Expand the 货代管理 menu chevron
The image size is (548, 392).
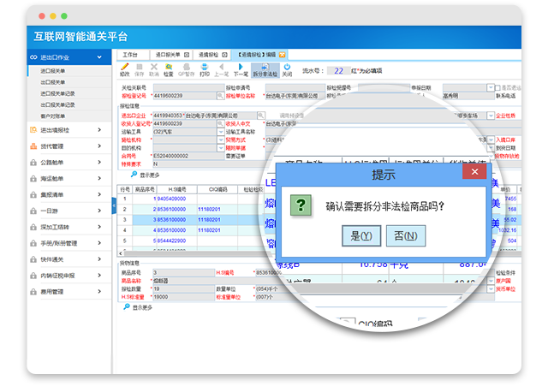(99, 146)
